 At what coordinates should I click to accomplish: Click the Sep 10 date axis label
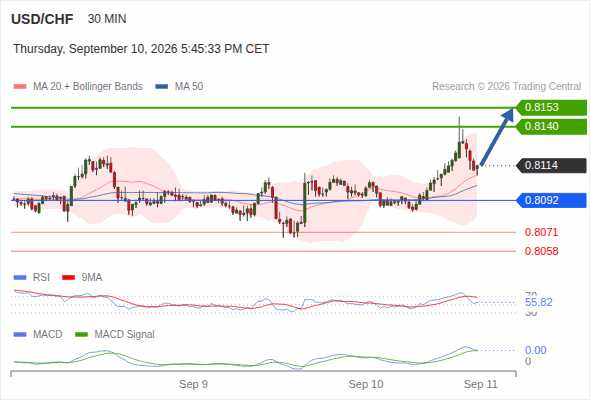coord(366,385)
